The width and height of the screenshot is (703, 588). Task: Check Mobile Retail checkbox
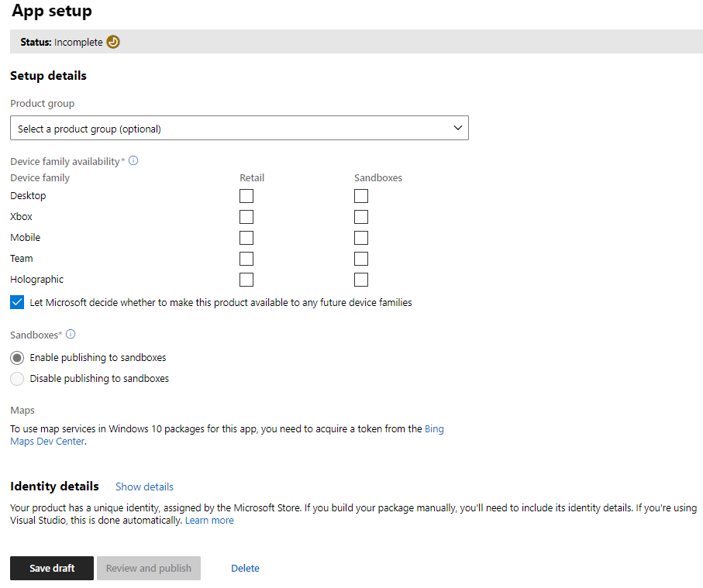(246, 238)
